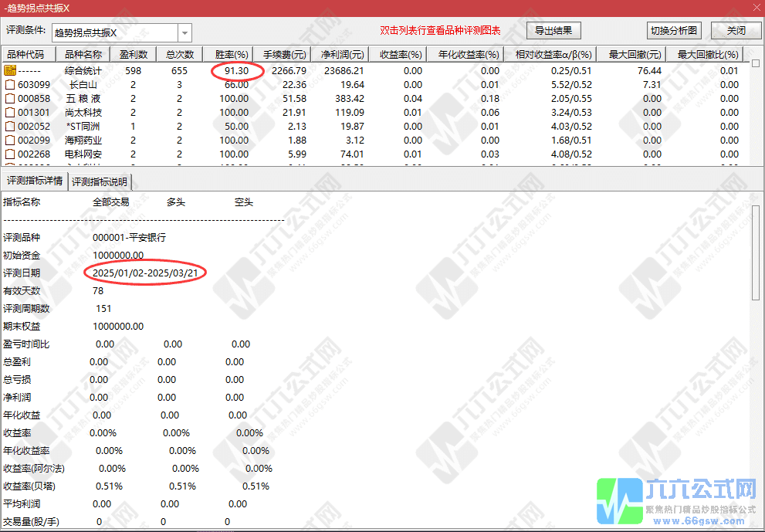Select the 五粮液 row in the results list

(83, 98)
